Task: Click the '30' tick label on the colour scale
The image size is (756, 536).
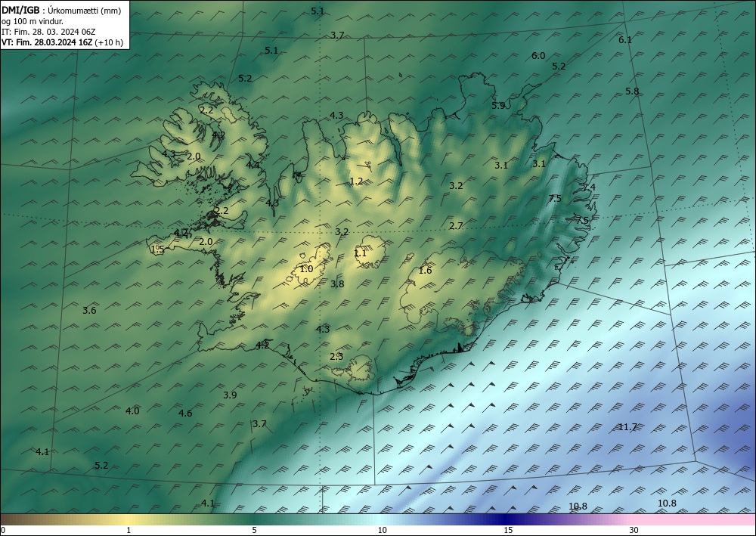Action: (634, 530)
